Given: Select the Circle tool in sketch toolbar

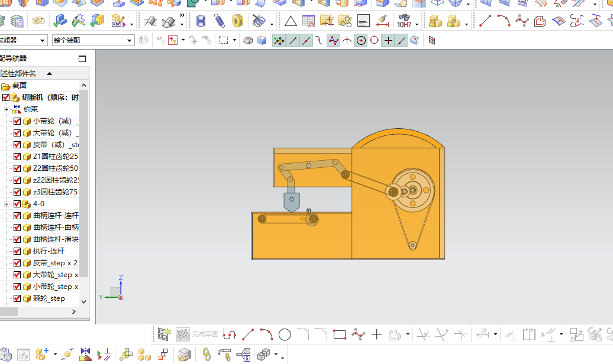Looking at the screenshot, I should 285,334.
